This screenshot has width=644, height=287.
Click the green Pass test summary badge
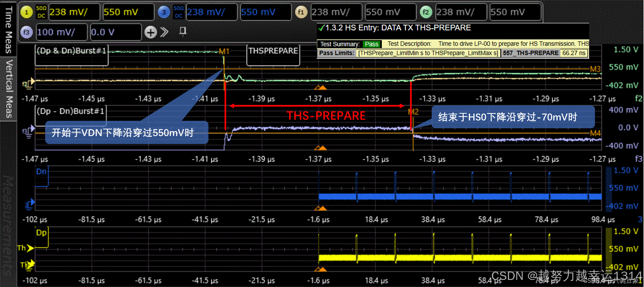372,44
